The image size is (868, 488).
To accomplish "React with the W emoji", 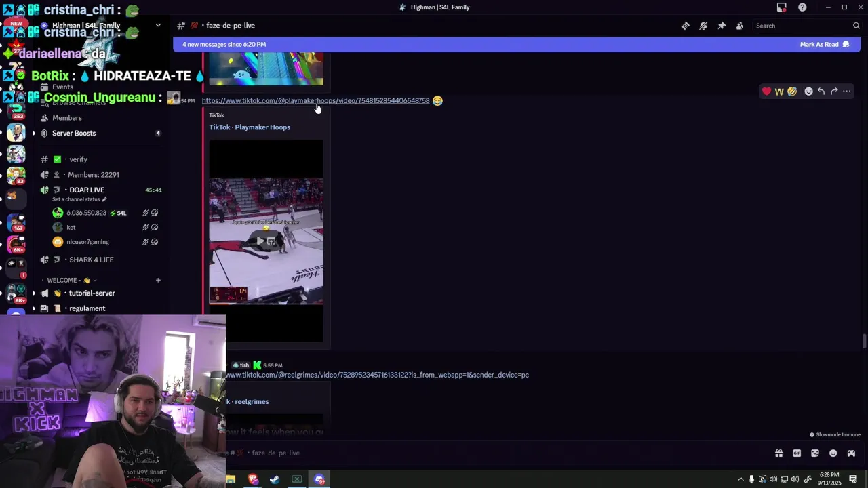I will point(779,91).
